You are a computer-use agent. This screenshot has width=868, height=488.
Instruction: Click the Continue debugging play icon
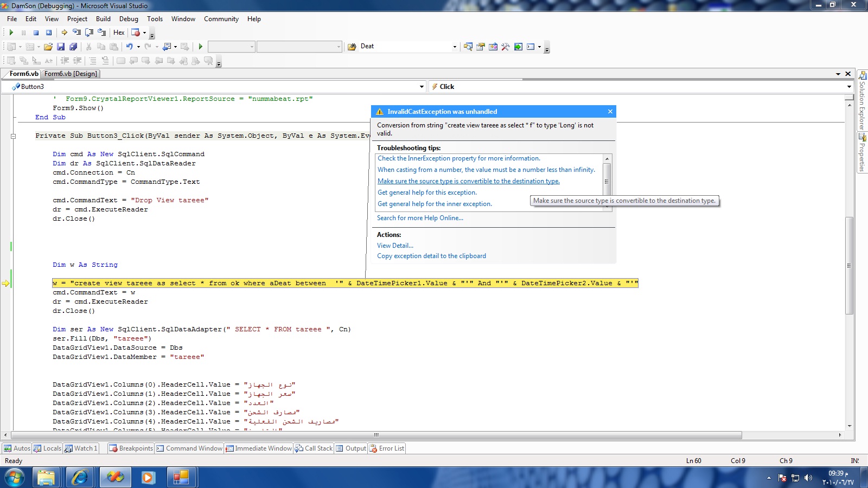click(11, 33)
